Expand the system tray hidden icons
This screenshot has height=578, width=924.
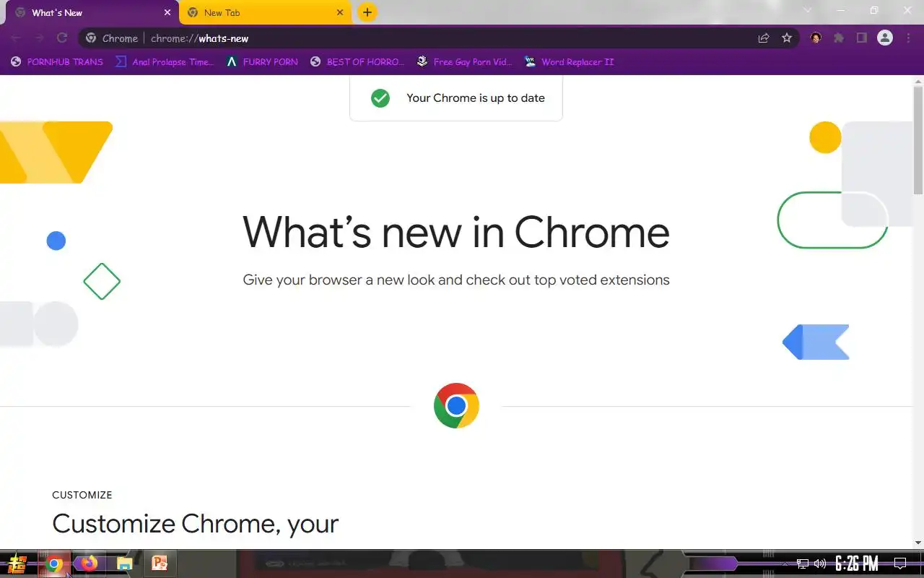[x=785, y=564]
